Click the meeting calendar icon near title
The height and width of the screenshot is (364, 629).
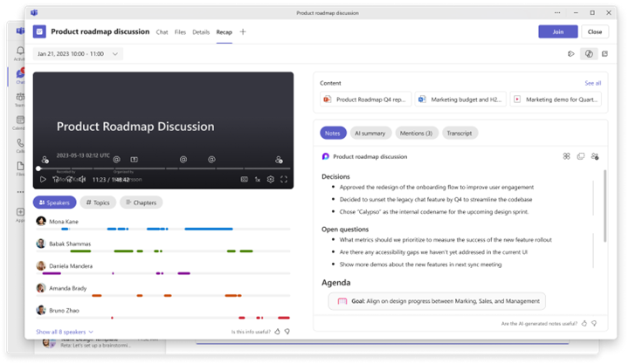tap(39, 31)
